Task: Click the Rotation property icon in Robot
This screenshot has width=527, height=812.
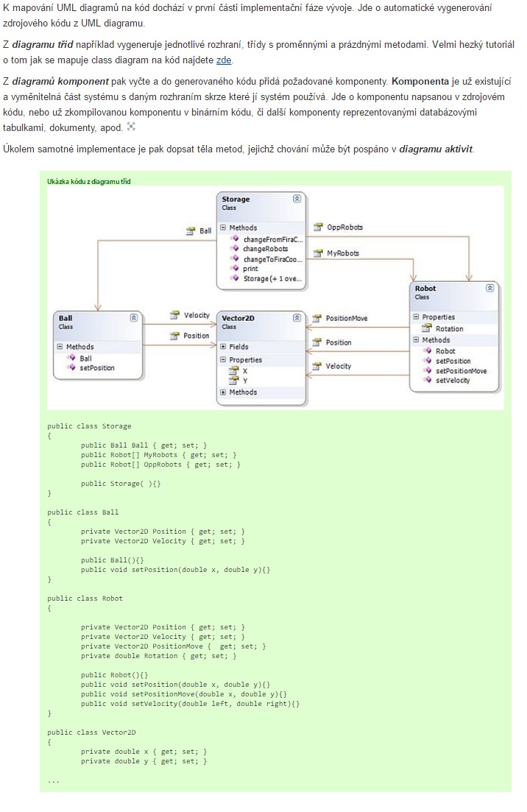Action: [426, 328]
